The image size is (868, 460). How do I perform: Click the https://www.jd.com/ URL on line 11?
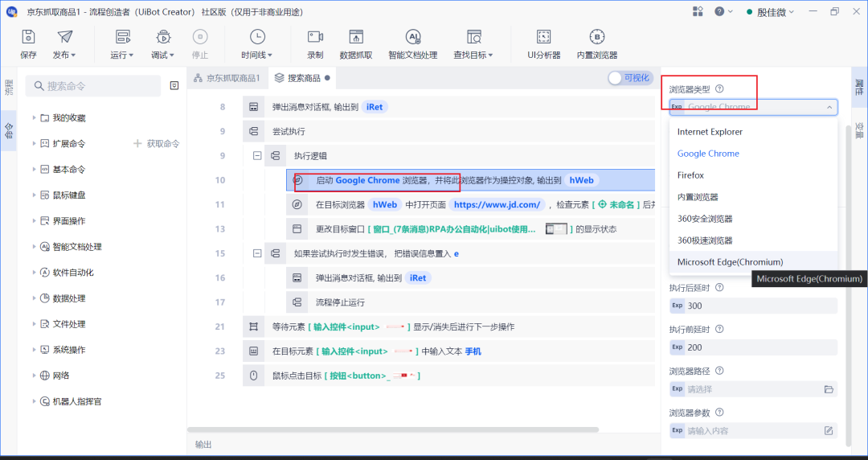(497, 204)
